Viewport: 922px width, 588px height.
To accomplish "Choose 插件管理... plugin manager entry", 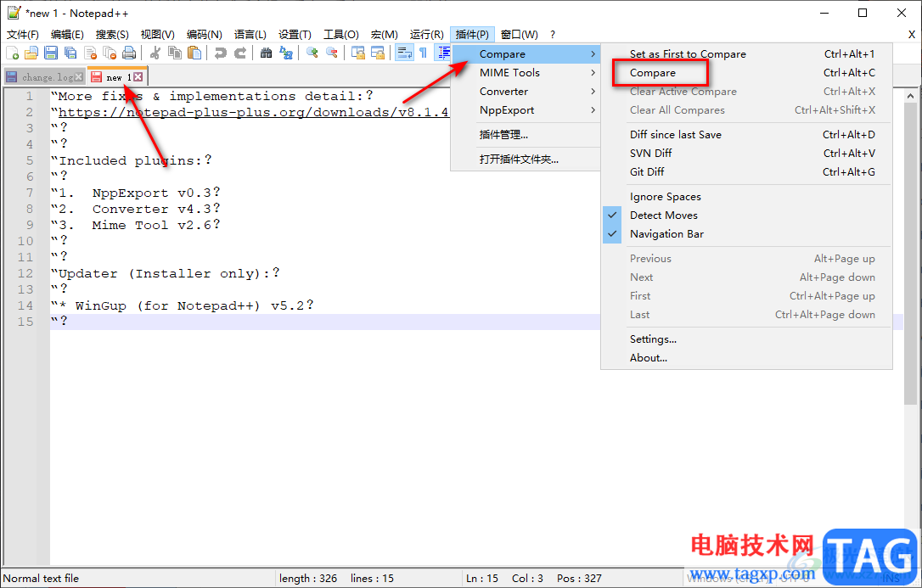I will point(526,135).
